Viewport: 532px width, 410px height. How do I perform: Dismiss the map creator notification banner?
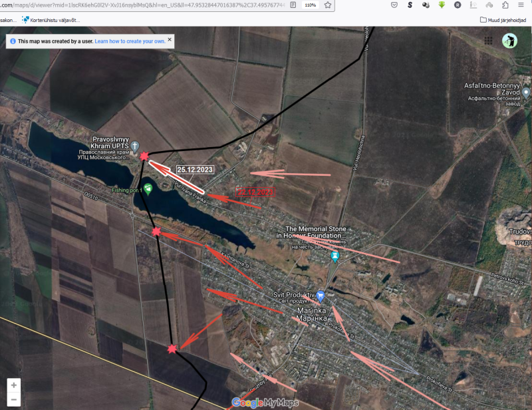coord(170,41)
